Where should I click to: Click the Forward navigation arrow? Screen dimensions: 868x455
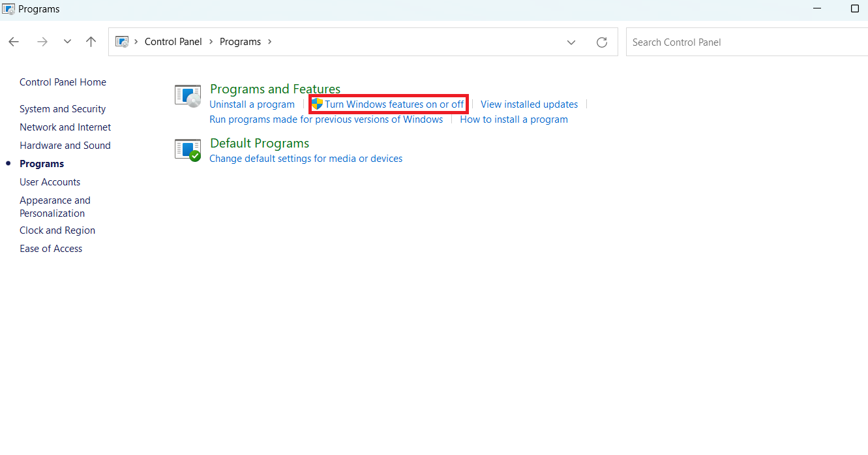[42, 42]
